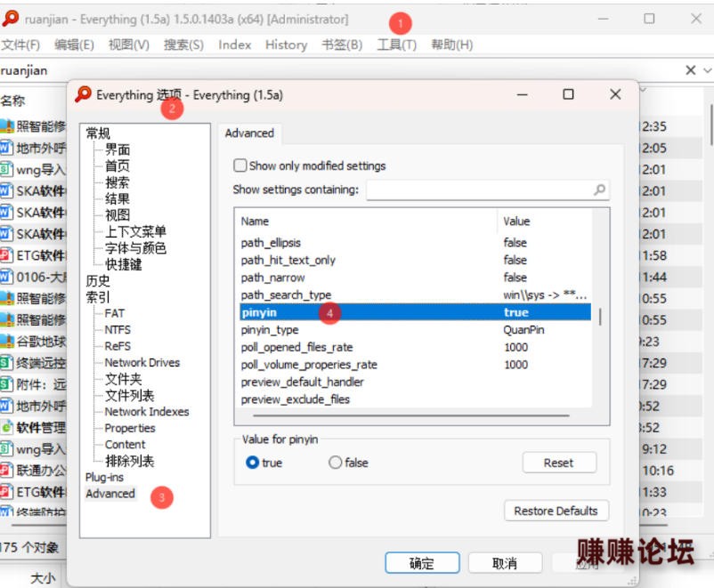Select the poll_opened_files_rate setting row
The height and width of the screenshot is (588, 714).
415,347
